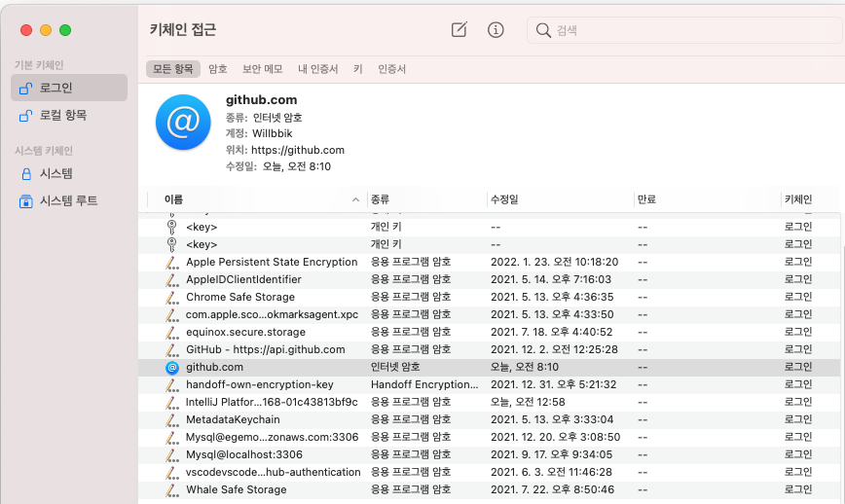Sort by 이름 column header

click(x=173, y=199)
